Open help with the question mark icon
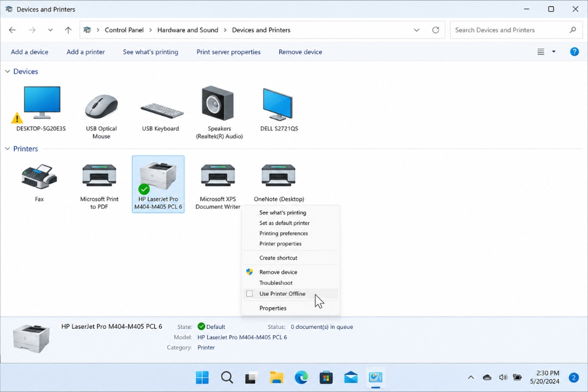588x392 pixels. coord(574,52)
